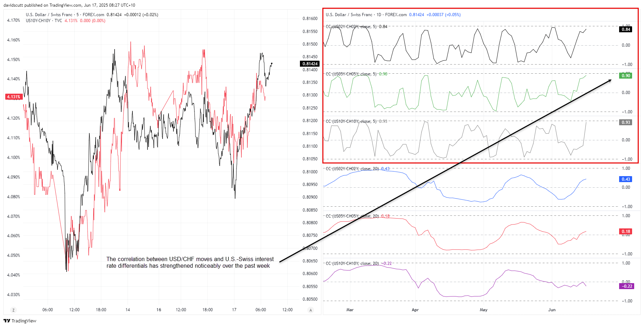Viewport: 644px width, 327px height.
Task: Click the 'May' label on right time axis
Action: coord(484,310)
